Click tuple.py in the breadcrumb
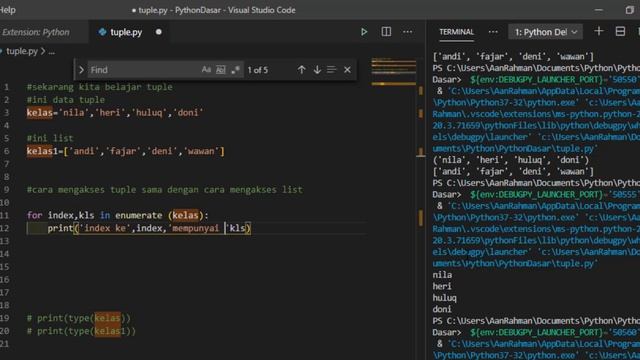This screenshot has height=360, width=640. [22, 51]
